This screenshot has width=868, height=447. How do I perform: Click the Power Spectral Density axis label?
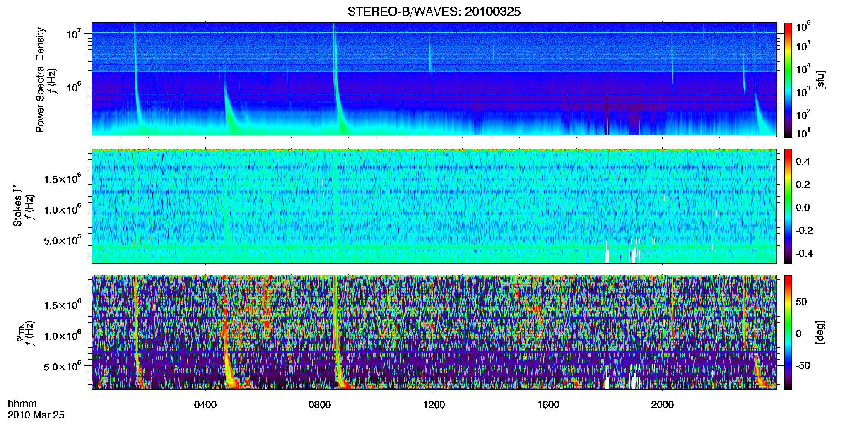click(x=40, y=80)
